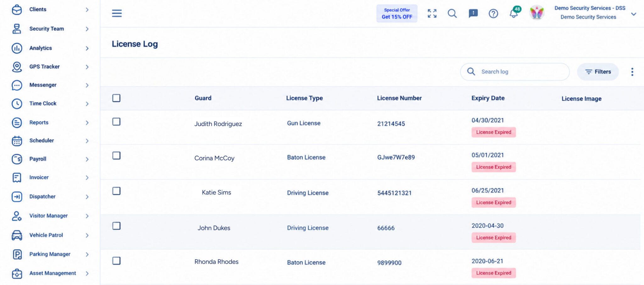The width and height of the screenshot is (644, 285).
Task: Sort by the License Number column header
Action: point(399,98)
